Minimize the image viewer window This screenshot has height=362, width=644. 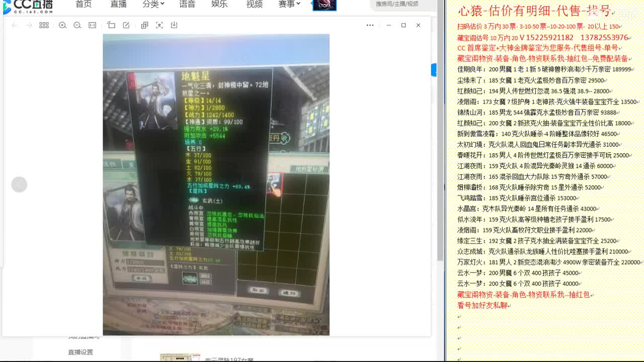[389, 25]
